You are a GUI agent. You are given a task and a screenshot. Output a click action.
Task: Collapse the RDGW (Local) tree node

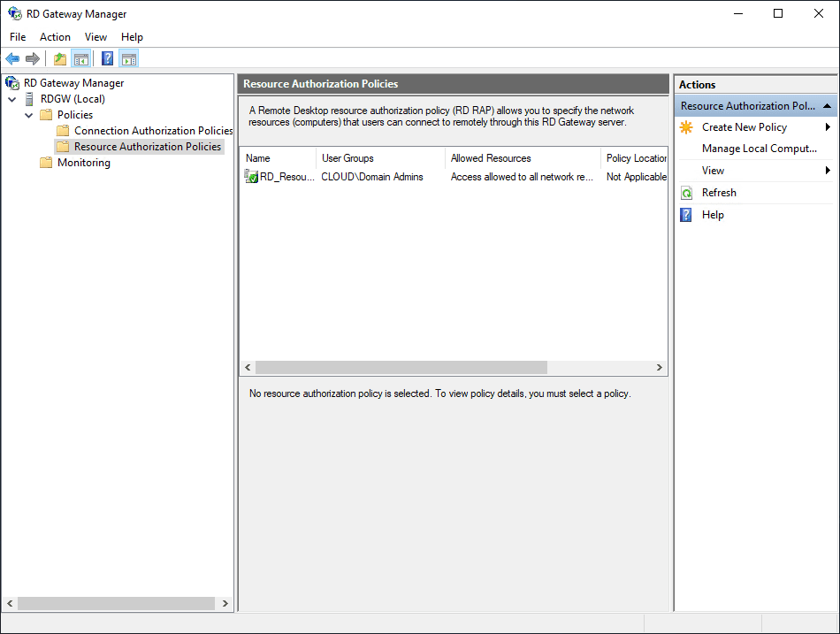tap(11, 99)
